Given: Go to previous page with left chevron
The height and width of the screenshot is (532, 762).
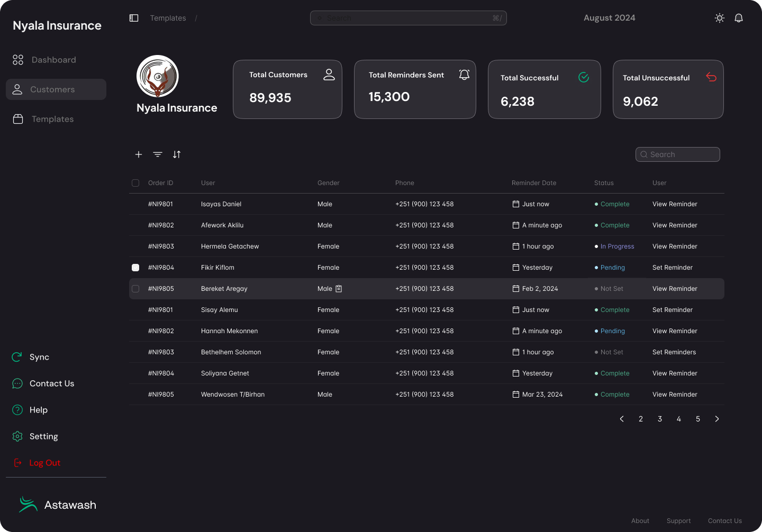Looking at the screenshot, I should pyautogui.click(x=622, y=419).
